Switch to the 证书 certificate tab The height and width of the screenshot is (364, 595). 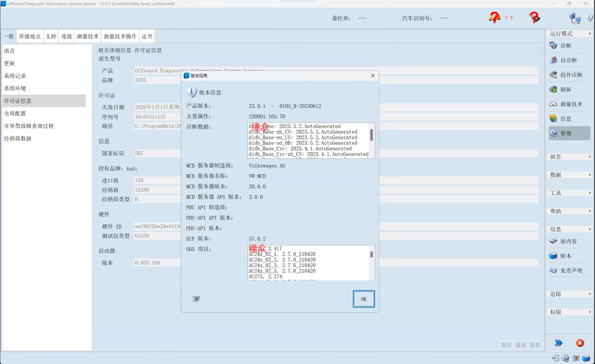[147, 36]
